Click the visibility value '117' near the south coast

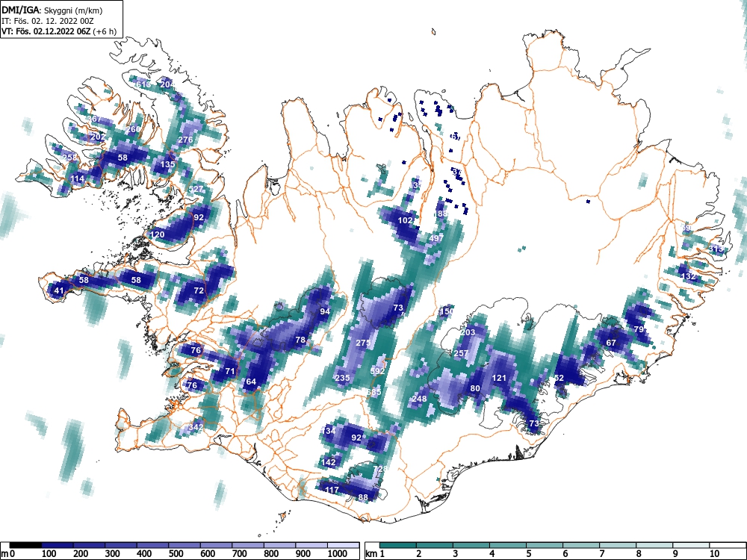tap(332, 490)
